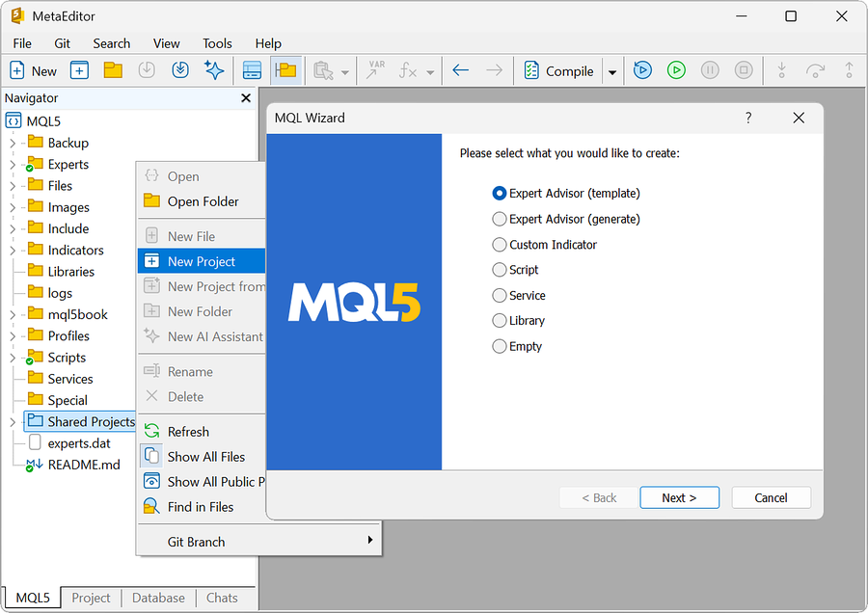The width and height of the screenshot is (868, 613).
Task: Toggle the Navigator panel toolbar icon
Action: point(286,70)
